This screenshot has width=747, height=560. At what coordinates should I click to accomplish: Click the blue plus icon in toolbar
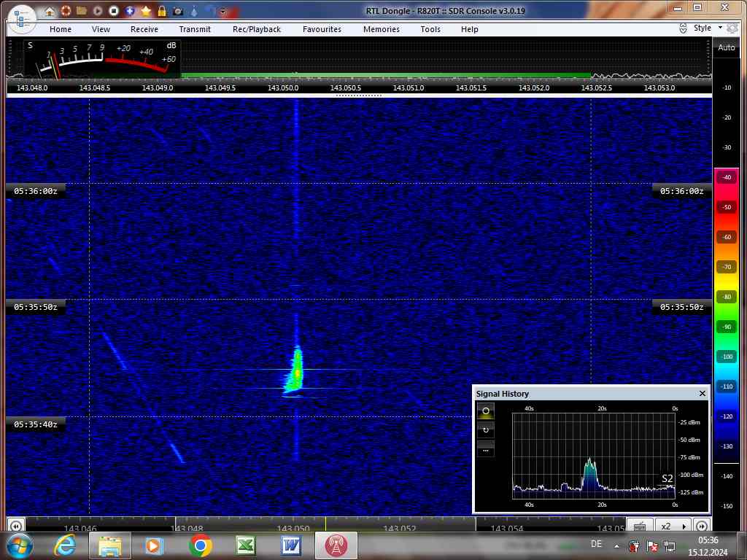tap(130, 10)
